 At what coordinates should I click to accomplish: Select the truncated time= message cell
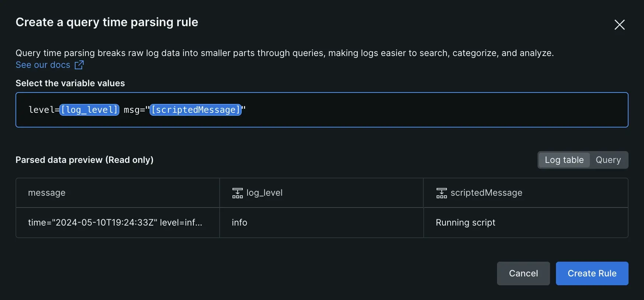coord(115,223)
